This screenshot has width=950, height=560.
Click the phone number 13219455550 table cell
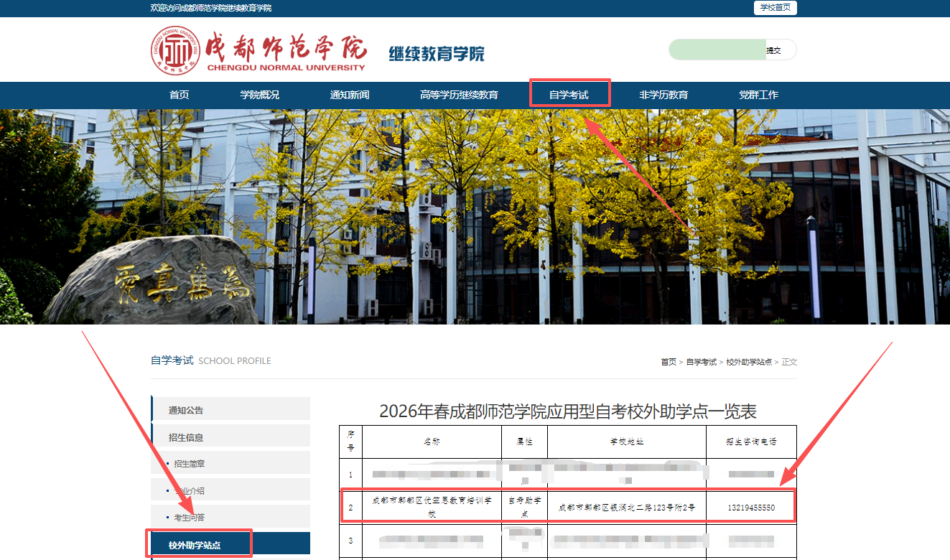click(750, 508)
